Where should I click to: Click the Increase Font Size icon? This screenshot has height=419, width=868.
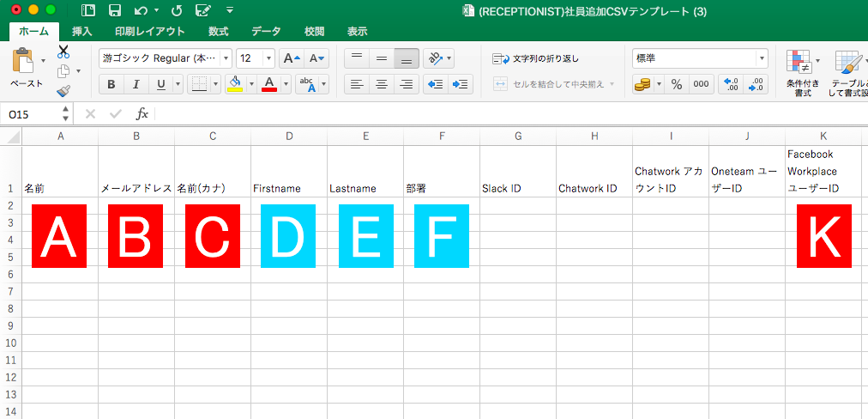click(x=292, y=58)
